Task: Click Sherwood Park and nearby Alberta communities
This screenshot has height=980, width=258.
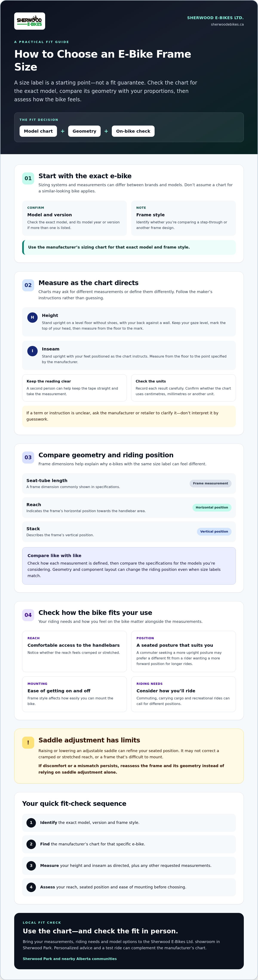Action: [x=70, y=959]
